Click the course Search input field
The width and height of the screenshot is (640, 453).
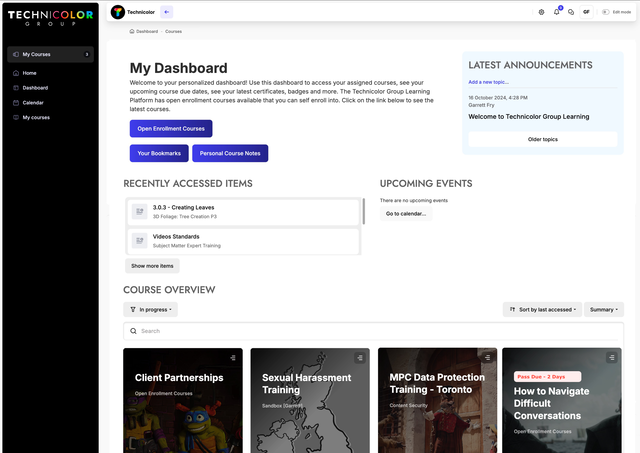(373, 331)
